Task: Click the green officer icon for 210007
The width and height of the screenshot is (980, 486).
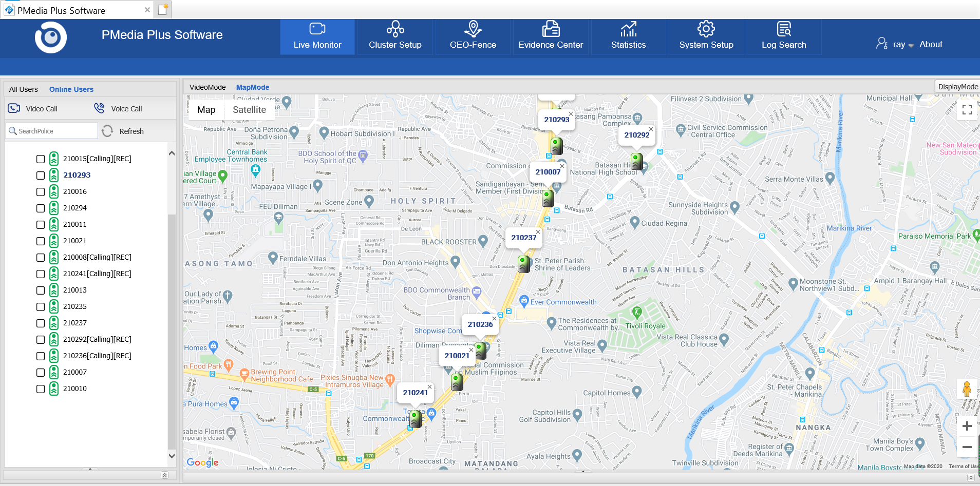Action: [54, 372]
